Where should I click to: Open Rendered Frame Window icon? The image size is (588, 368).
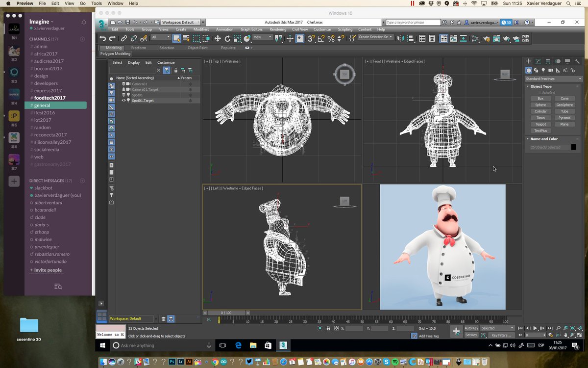tap(496, 38)
